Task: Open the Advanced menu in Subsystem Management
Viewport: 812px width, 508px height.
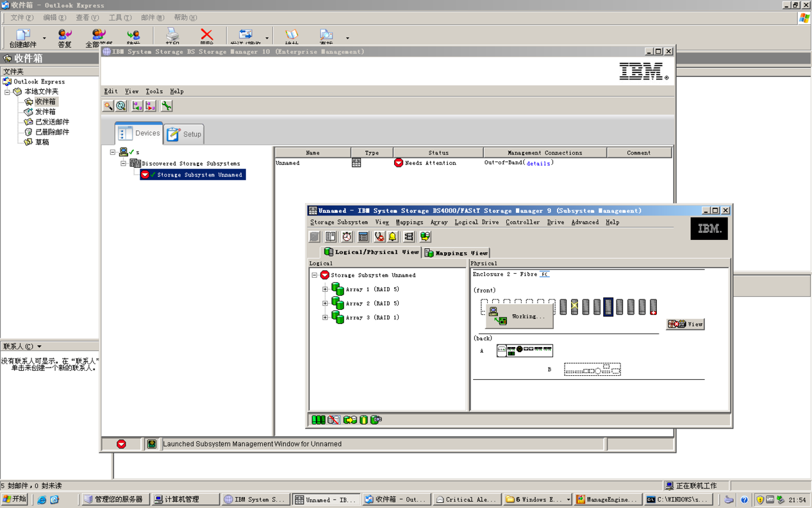Action: (x=584, y=222)
